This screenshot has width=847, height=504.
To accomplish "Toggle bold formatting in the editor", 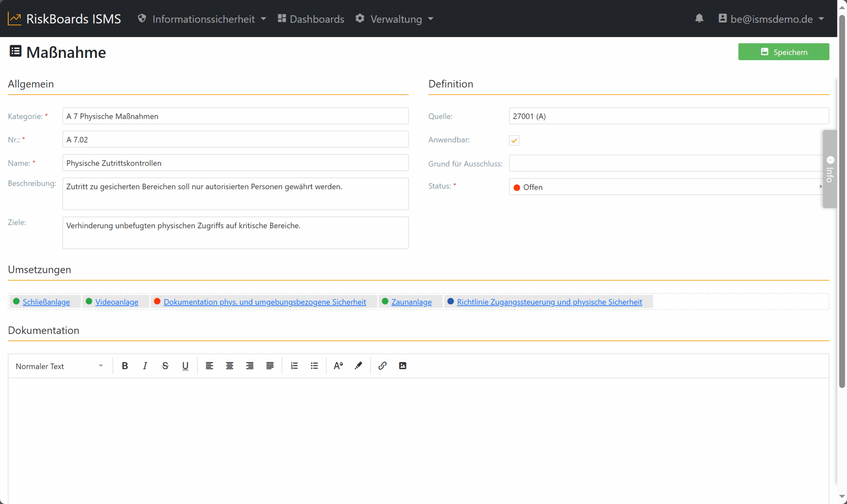I will click(125, 366).
